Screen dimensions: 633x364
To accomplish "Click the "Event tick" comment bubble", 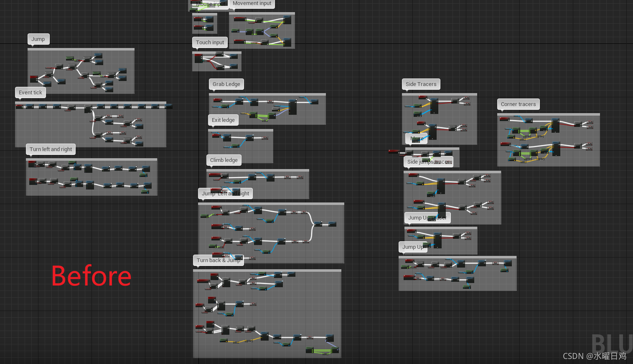I will pyautogui.click(x=31, y=93).
